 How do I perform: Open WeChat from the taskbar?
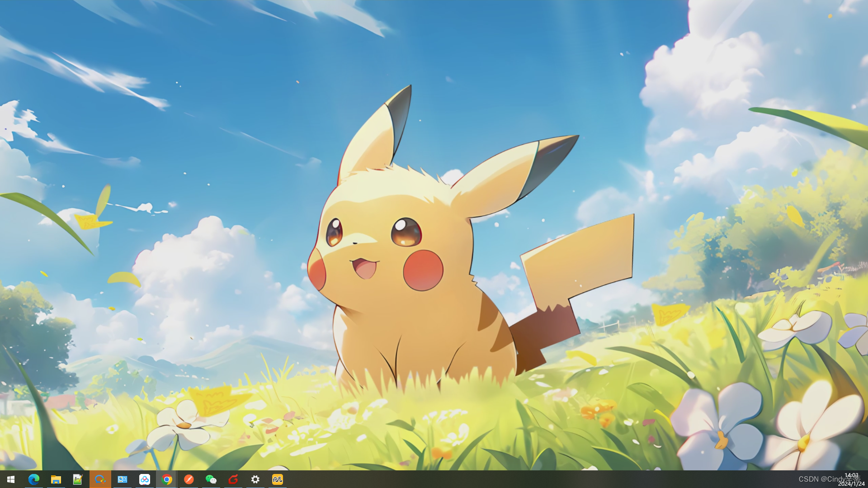pyautogui.click(x=211, y=479)
